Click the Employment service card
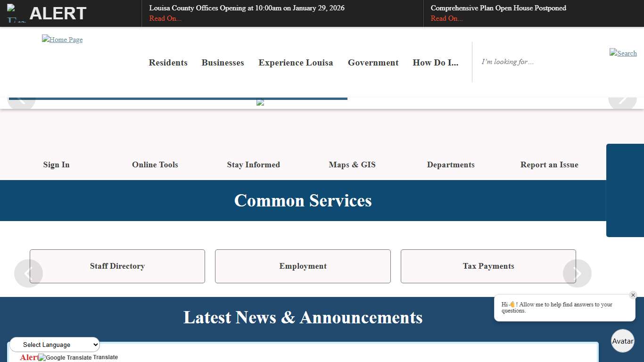 303,266
